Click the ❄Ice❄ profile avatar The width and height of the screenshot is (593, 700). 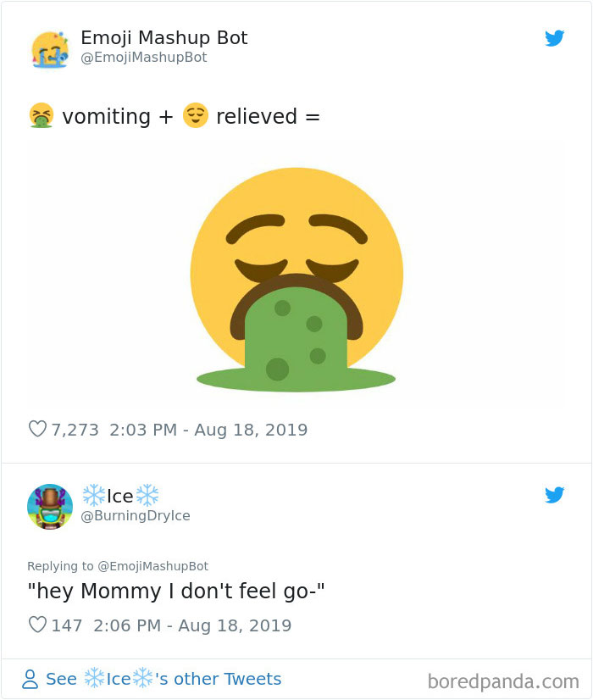tap(50, 506)
